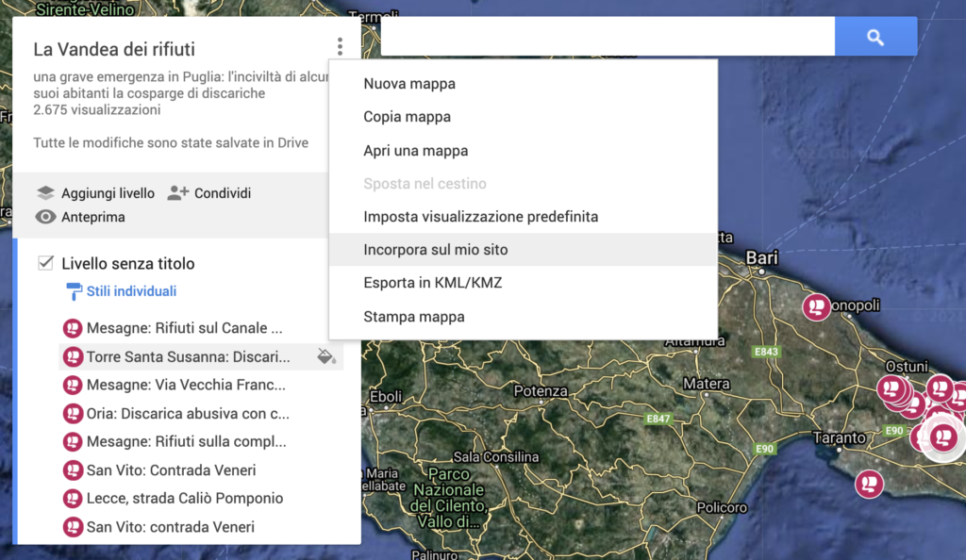Select Oria: Discarica abusiva con c... entry

tap(188, 414)
